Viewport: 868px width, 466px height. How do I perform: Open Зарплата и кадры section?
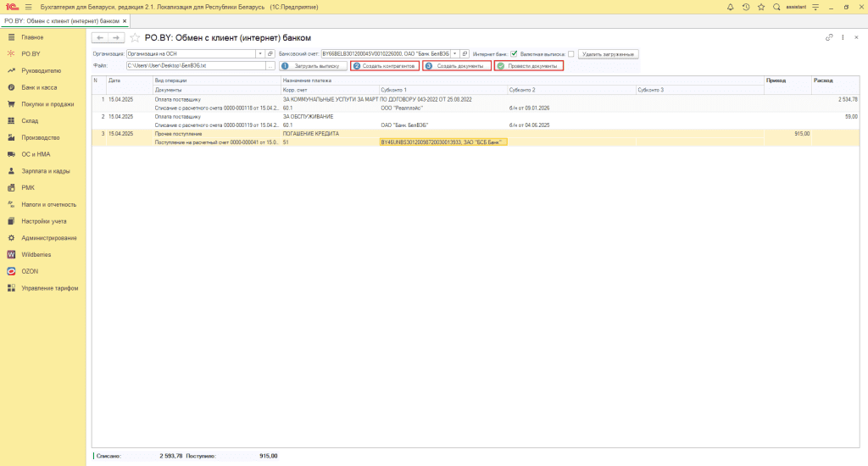click(44, 170)
